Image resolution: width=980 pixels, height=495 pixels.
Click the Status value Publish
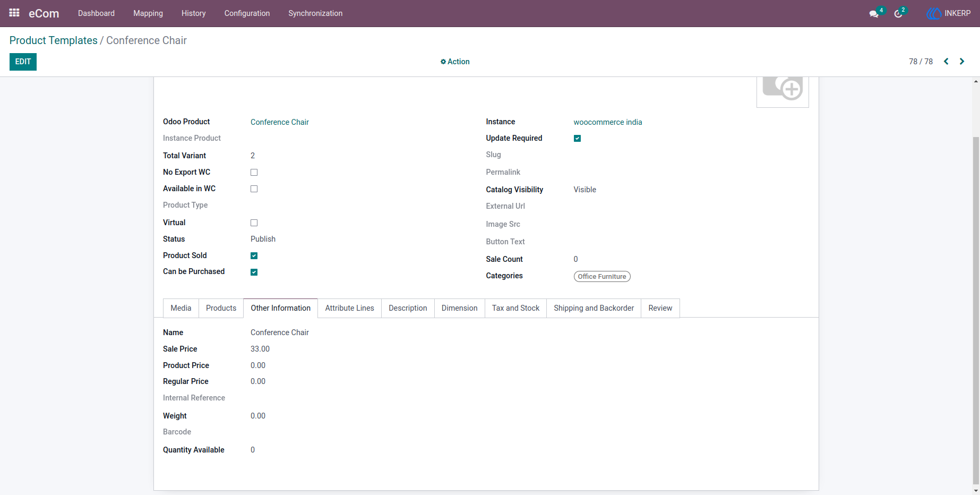click(263, 239)
